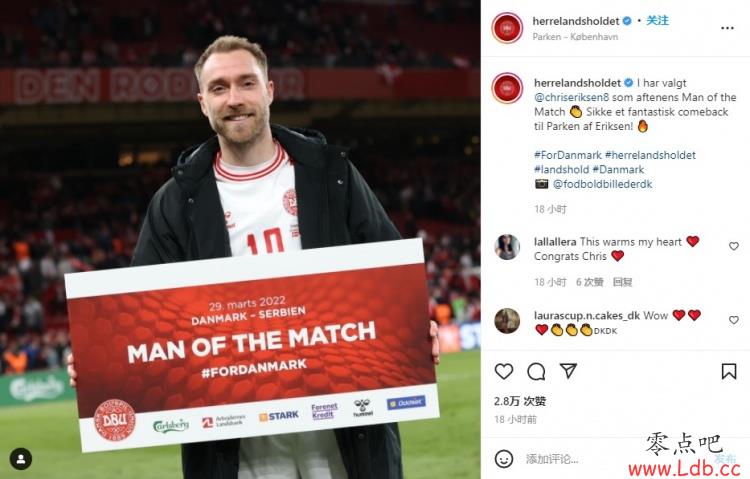The height and width of the screenshot is (479, 750).
Task: Like laurascup.n.cakes_dk comment heart
Action: tap(734, 320)
